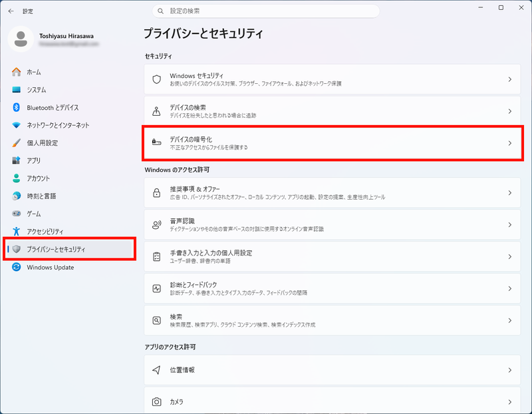Click the カメラ camera icon
This screenshot has width=532, height=414.
[x=156, y=402]
